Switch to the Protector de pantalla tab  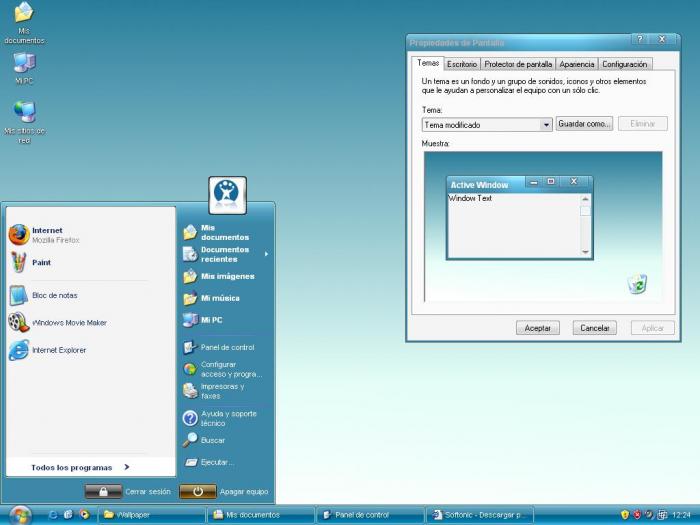point(518,64)
